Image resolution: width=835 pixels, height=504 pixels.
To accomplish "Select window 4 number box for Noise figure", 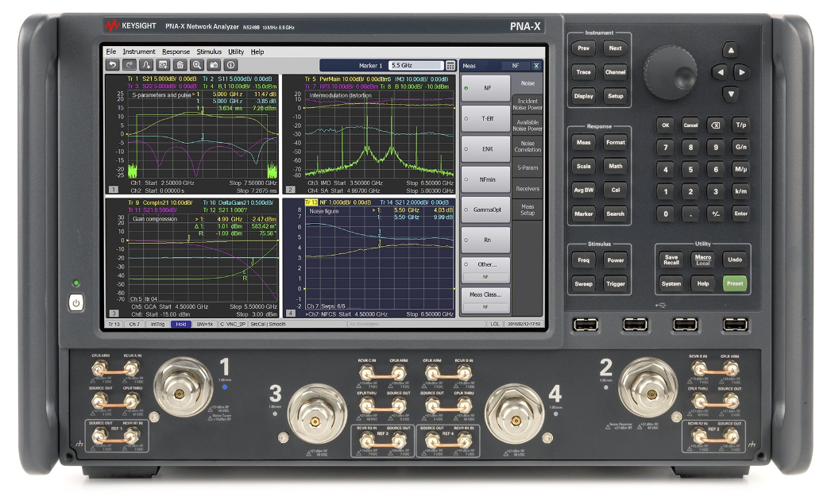I will tap(290, 314).
